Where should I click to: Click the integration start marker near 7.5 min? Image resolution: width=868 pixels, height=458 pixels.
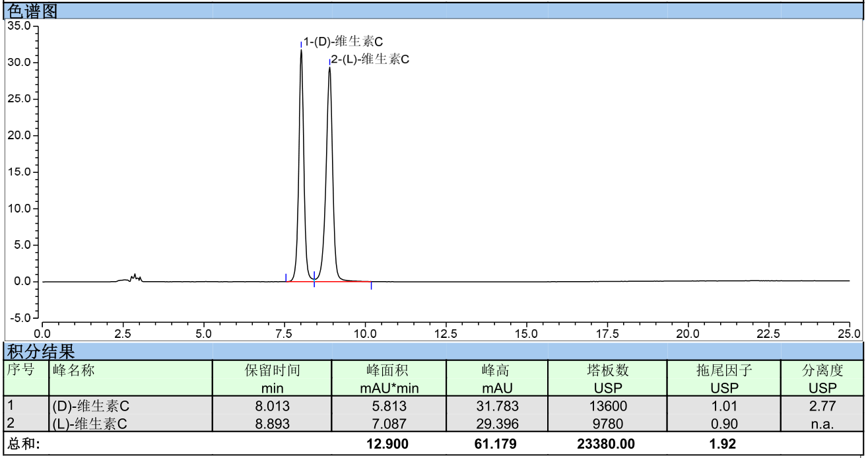tap(286, 277)
